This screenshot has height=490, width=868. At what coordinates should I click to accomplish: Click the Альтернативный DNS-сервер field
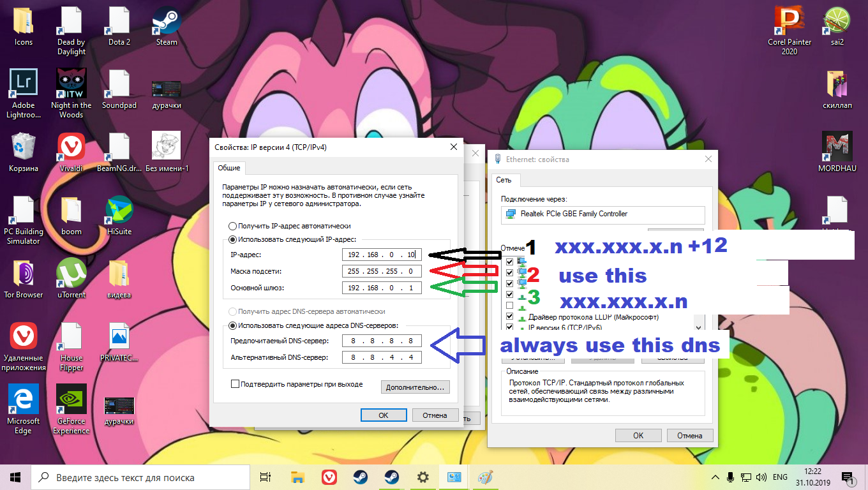tap(382, 357)
